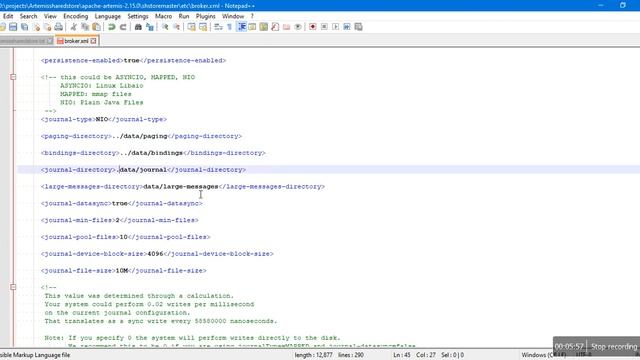
Task: Open the Macro menu
Action: [x=163, y=16]
